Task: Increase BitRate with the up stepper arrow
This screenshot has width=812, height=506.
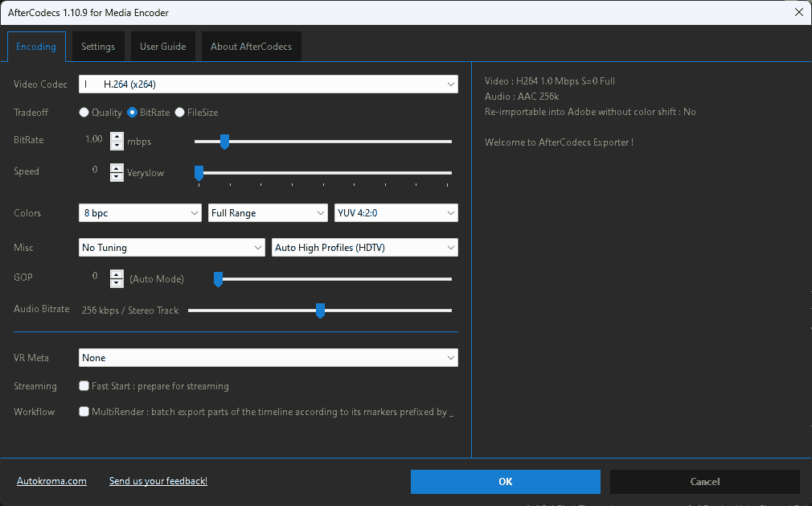Action: (117, 138)
